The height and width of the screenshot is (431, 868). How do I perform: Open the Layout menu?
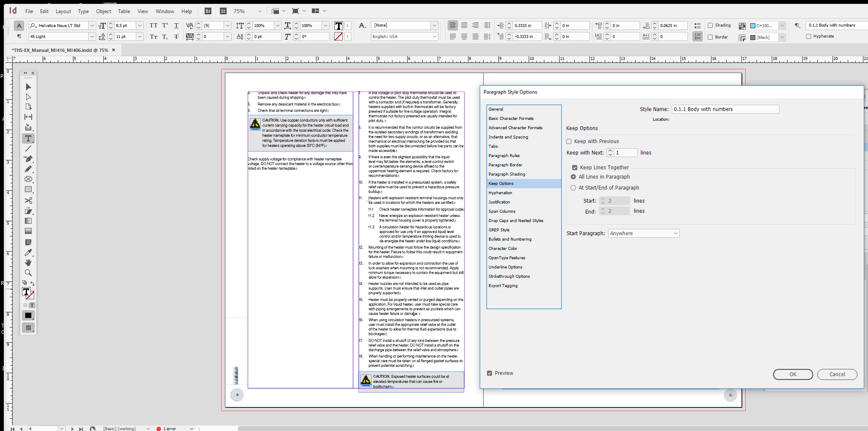coord(63,11)
